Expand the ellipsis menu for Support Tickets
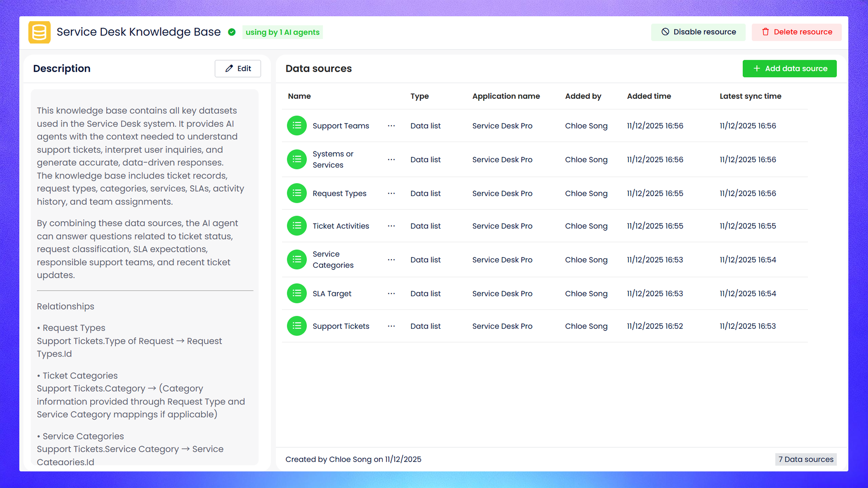 [x=391, y=326]
